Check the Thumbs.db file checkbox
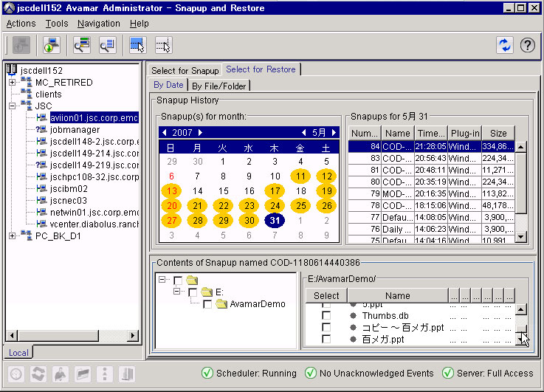 tap(326, 315)
